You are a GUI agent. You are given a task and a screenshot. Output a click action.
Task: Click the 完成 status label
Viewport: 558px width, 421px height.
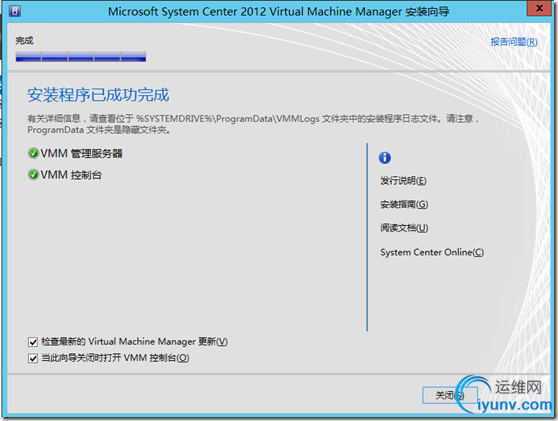tap(24, 41)
